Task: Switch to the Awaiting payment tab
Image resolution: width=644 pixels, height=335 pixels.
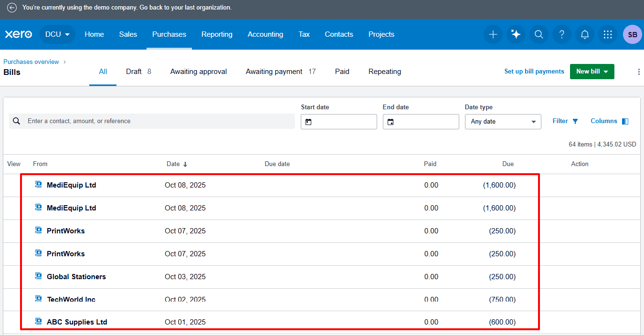Action: point(280,72)
